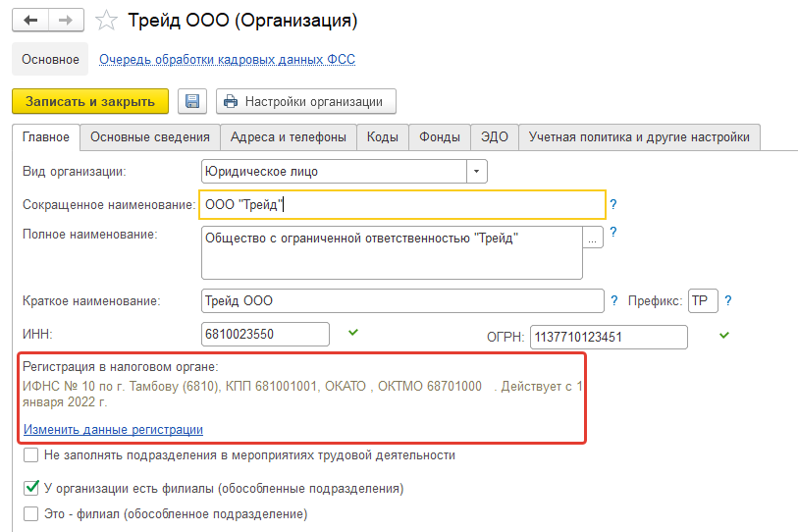
Task: Open Изменить данные регистрации link
Action: click(113, 429)
